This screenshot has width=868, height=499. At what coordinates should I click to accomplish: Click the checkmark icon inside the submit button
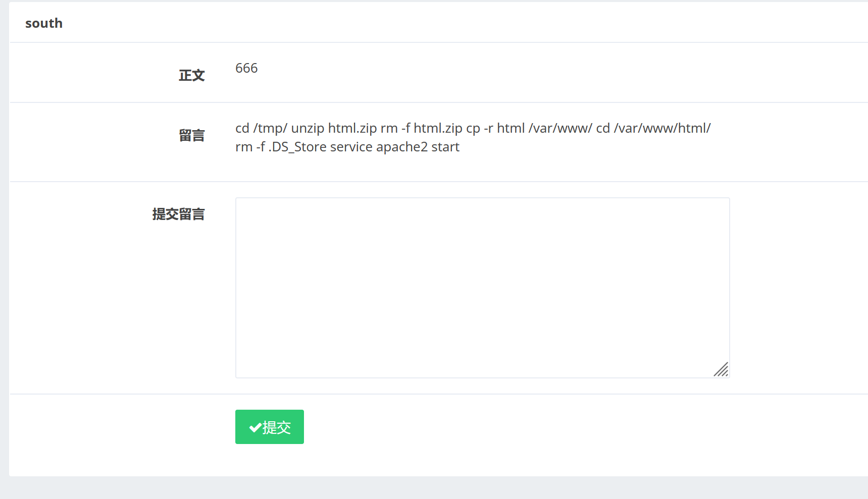(255, 428)
